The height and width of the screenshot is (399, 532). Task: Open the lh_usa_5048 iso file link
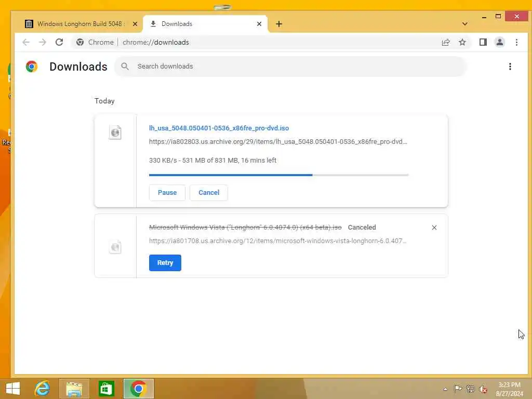click(x=219, y=128)
